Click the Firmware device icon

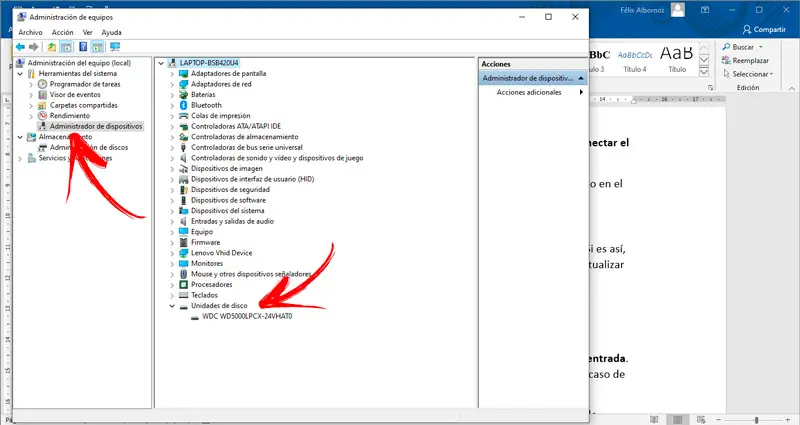184,242
